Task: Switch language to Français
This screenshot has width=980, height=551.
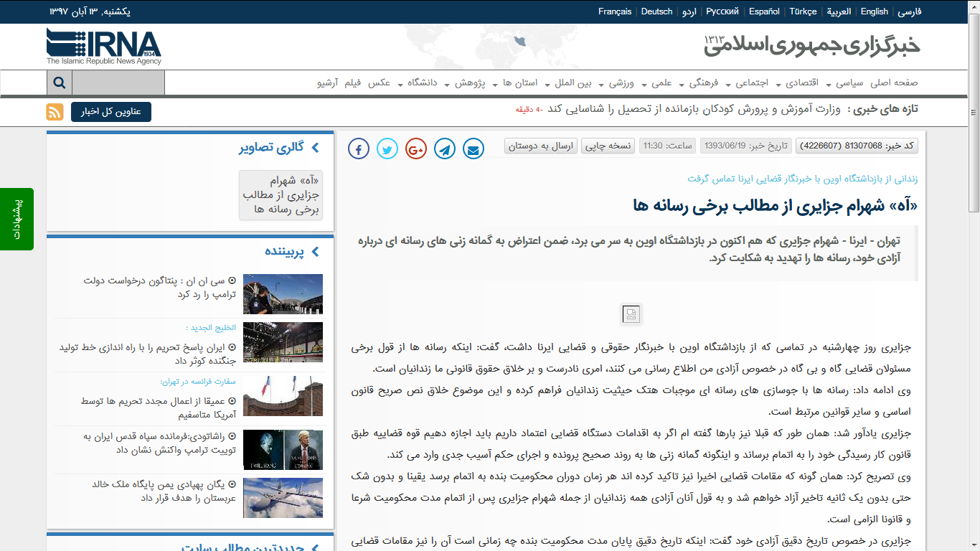Action: (x=615, y=11)
